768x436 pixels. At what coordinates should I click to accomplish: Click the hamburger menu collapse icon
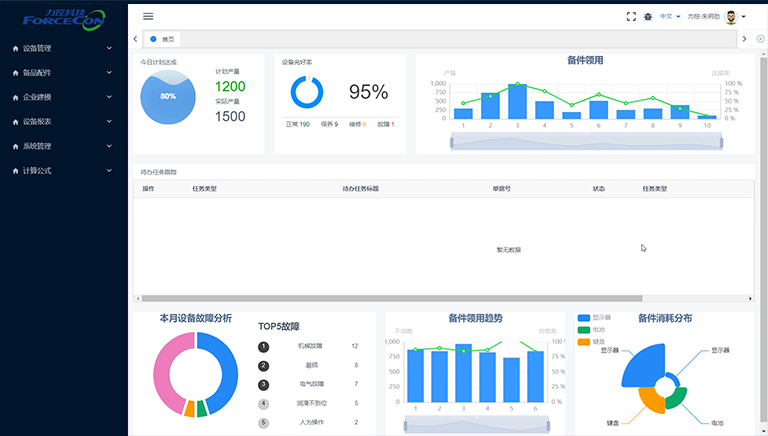click(148, 16)
